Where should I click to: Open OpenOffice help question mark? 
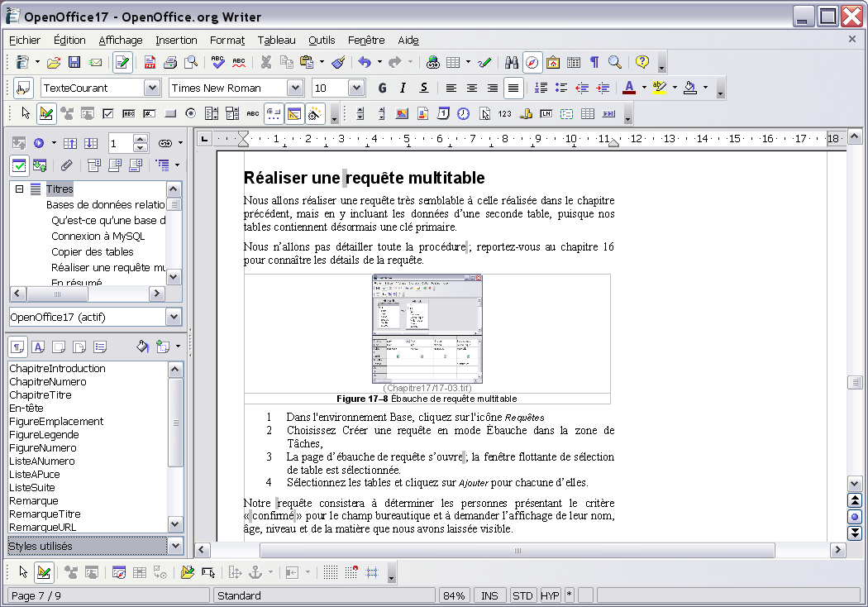tap(642, 63)
